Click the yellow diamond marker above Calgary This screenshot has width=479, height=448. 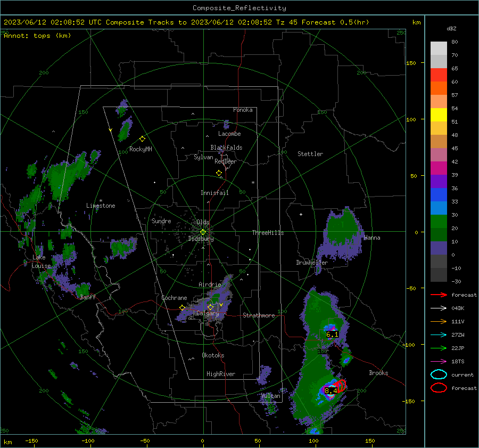click(x=210, y=307)
